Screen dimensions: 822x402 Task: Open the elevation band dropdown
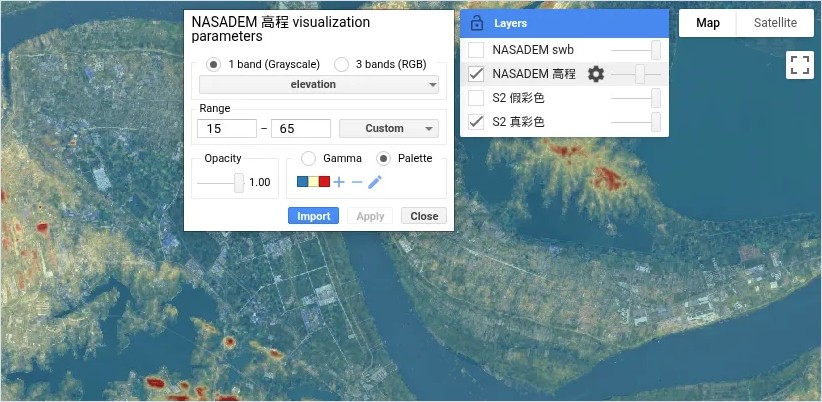click(x=319, y=84)
